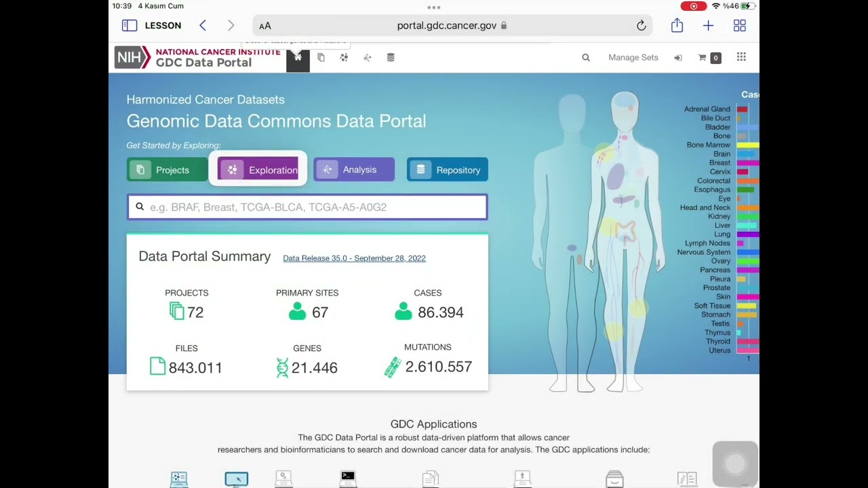Click the Ovary label in the chart

721,261
